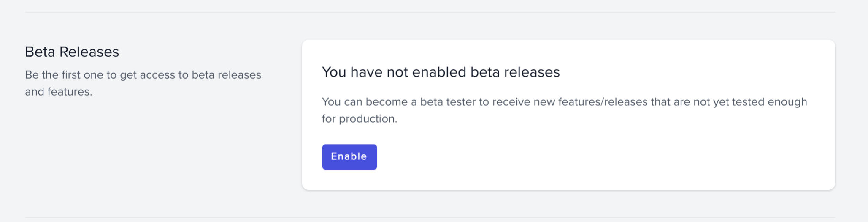This screenshot has height=222, width=868.
Task: Click the horizontal divider above Beta Releases
Action: click(430, 12)
